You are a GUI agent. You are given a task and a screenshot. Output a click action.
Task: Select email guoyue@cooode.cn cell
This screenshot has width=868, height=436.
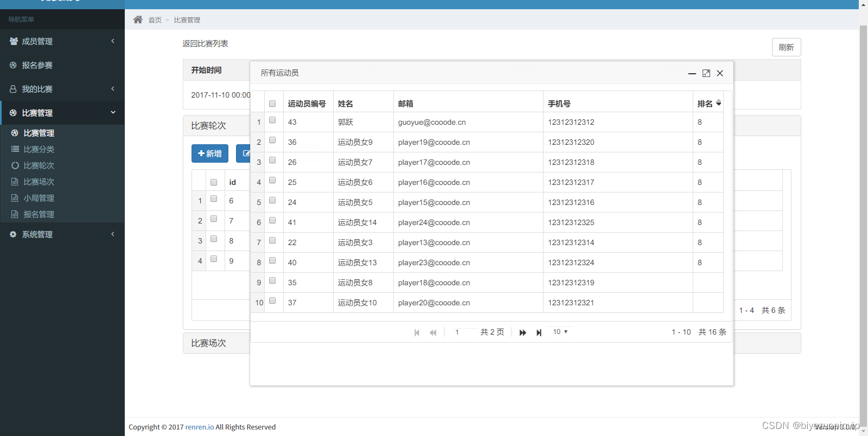point(468,122)
